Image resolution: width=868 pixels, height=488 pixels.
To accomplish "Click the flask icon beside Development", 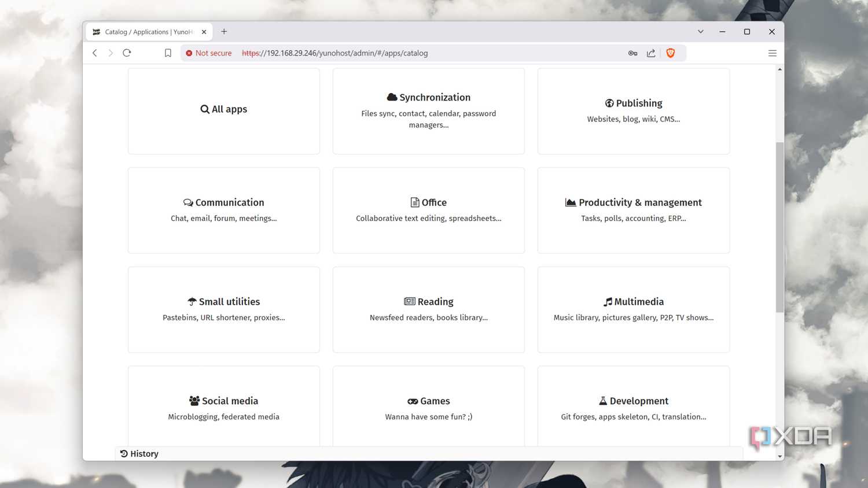I will pos(603,401).
